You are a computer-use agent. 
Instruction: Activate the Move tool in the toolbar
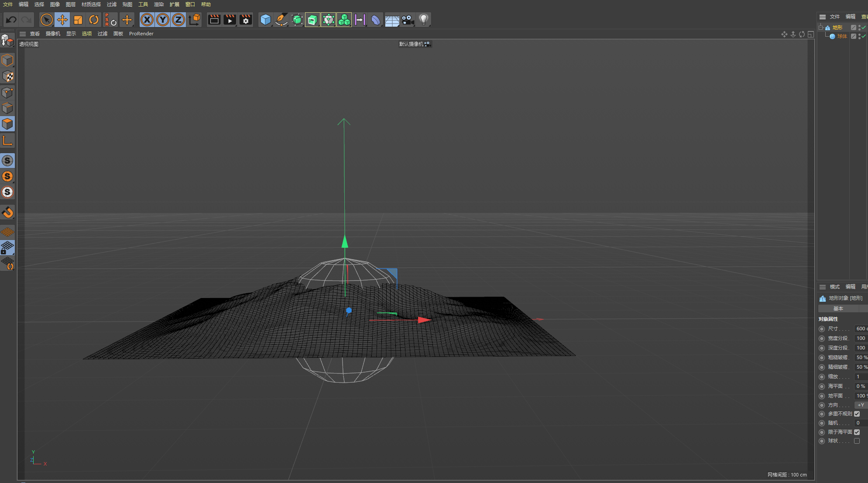point(62,20)
